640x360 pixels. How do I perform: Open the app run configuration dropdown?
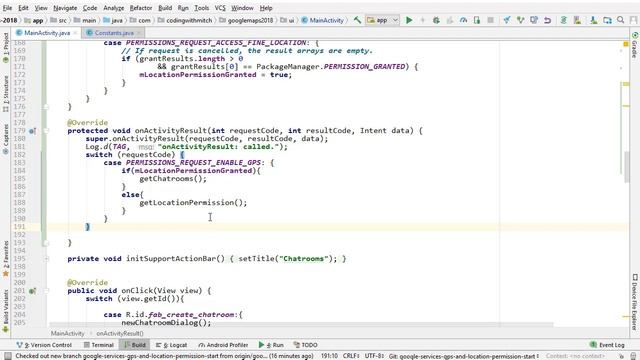point(382,20)
